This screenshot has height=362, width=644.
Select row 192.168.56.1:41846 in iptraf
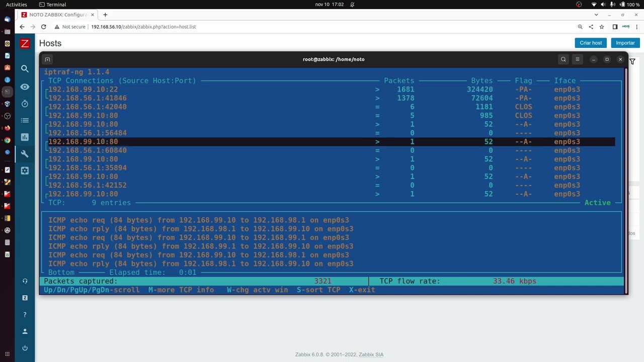coord(332,98)
